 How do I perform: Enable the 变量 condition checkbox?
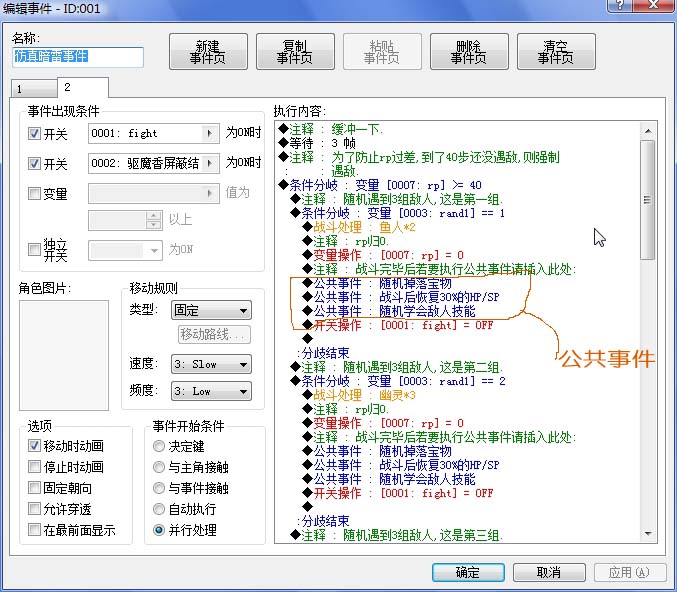point(34,193)
